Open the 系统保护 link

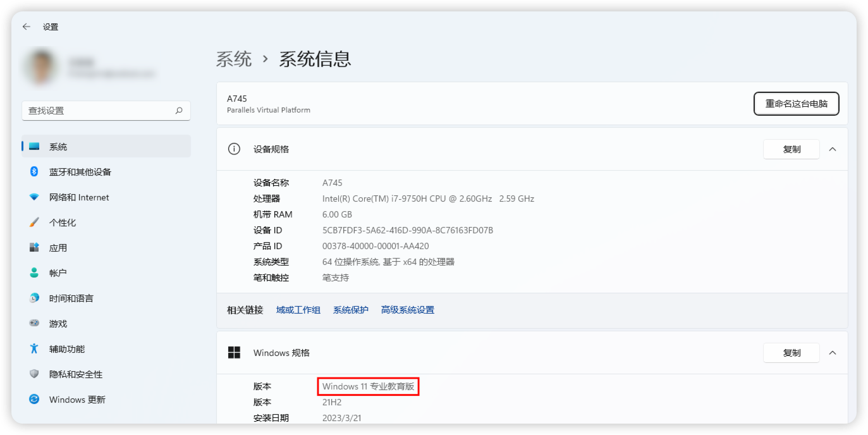click(x=351, y=310)
